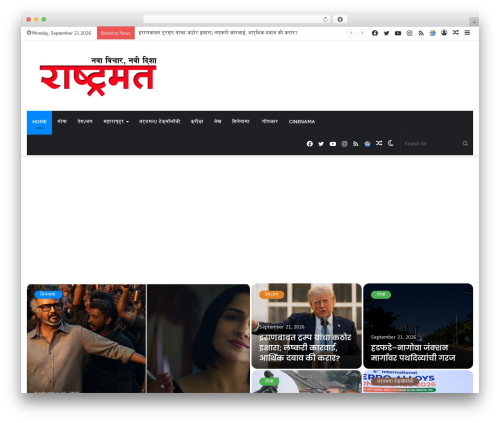Open Twitter icon in top bar
Screen dimensions: 500x423
pyautogui.click(x=386, y=33)
